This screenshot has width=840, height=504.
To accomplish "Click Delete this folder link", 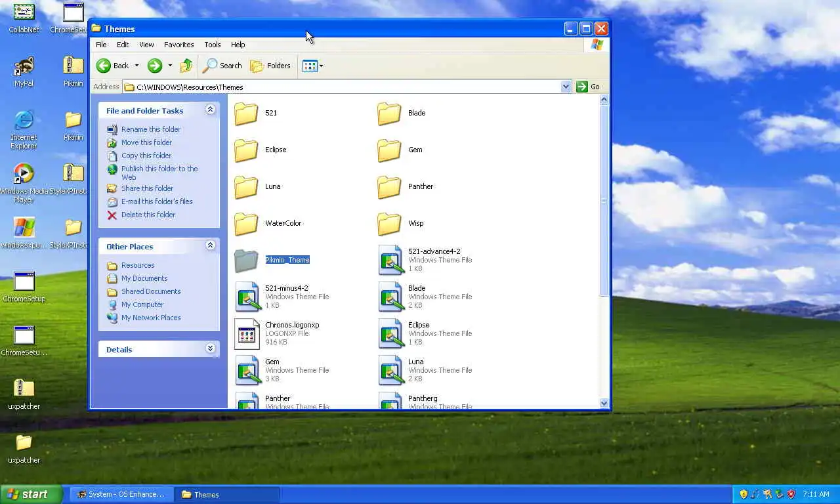I will [x=148, y=215].
